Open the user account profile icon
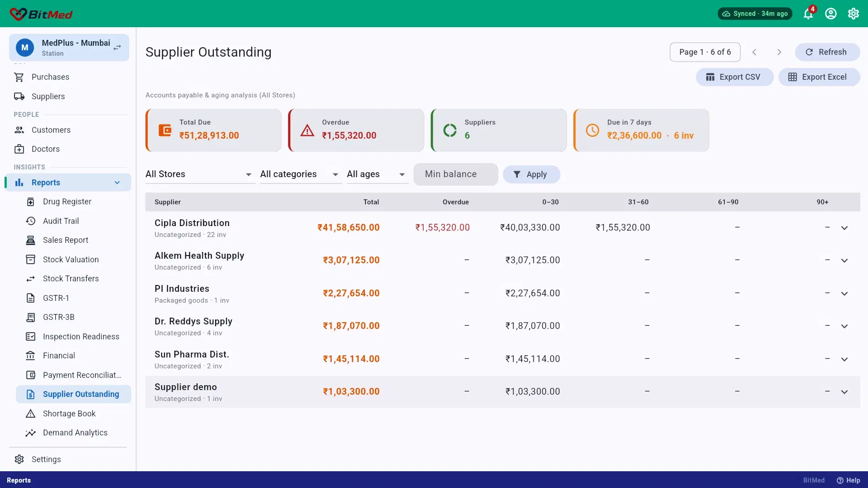The image size is (868, 488). point(831,14)
